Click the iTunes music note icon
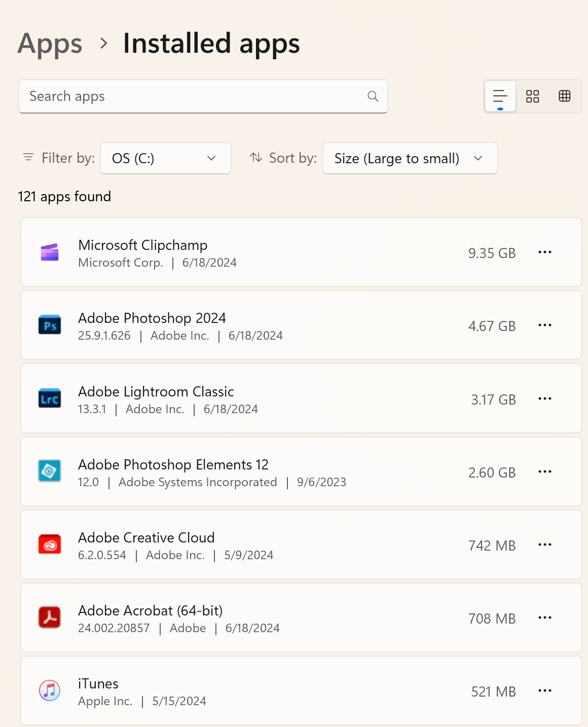 point(50,690)
